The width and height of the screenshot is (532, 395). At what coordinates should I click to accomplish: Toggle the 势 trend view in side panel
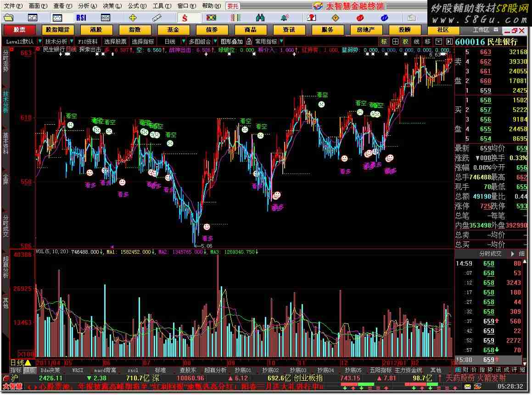490,370
